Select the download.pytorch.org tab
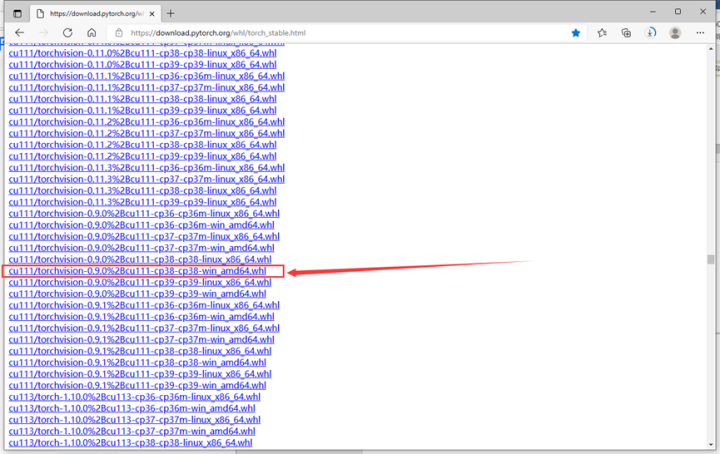The width and height of the screenshot is (720, 454). pos(95,14)
